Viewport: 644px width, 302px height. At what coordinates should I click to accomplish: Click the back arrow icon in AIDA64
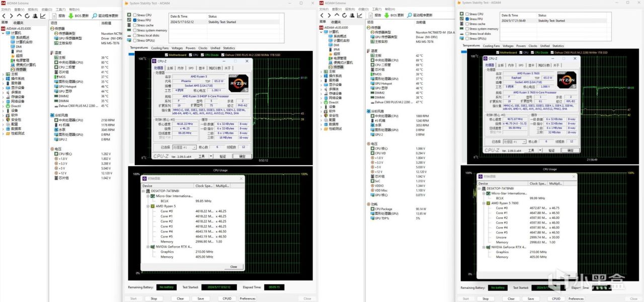pos(4,16)
